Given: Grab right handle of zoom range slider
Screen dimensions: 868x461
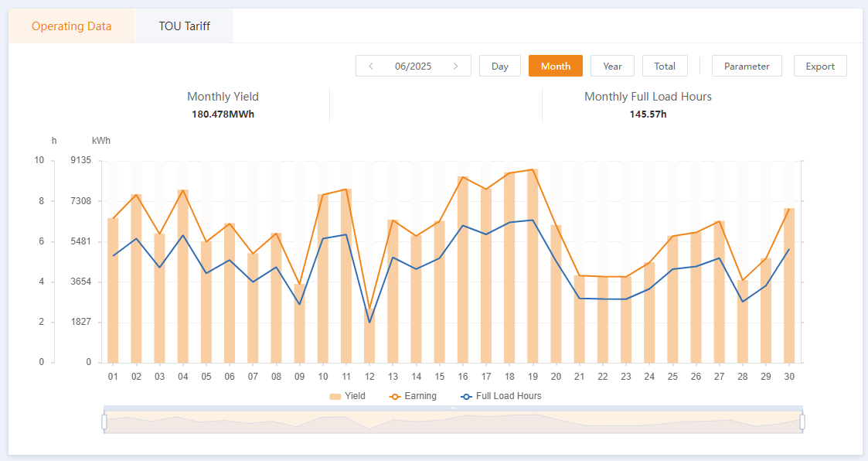Looking at the screenshot, I should tap(802, 422).
